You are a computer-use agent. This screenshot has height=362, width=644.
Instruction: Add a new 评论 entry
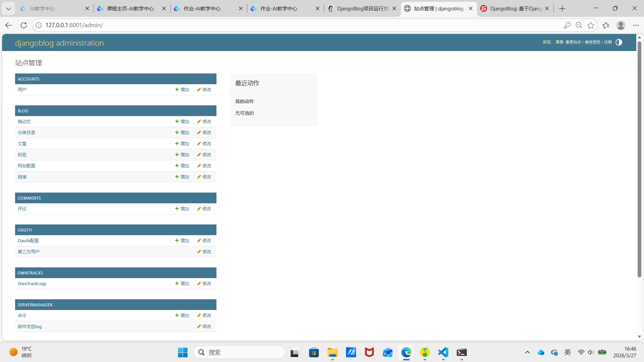[182, 209]
